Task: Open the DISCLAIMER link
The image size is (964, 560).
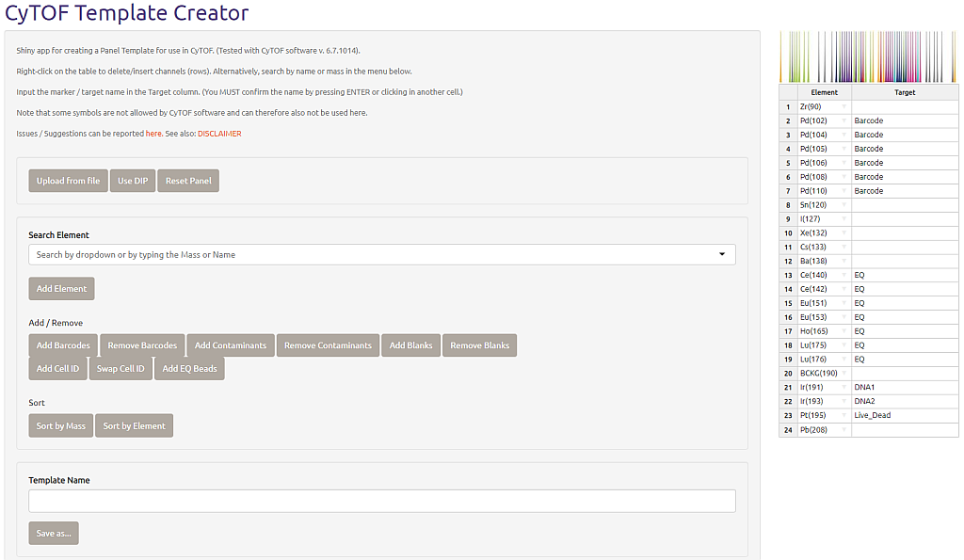Action: pos(219,134)
